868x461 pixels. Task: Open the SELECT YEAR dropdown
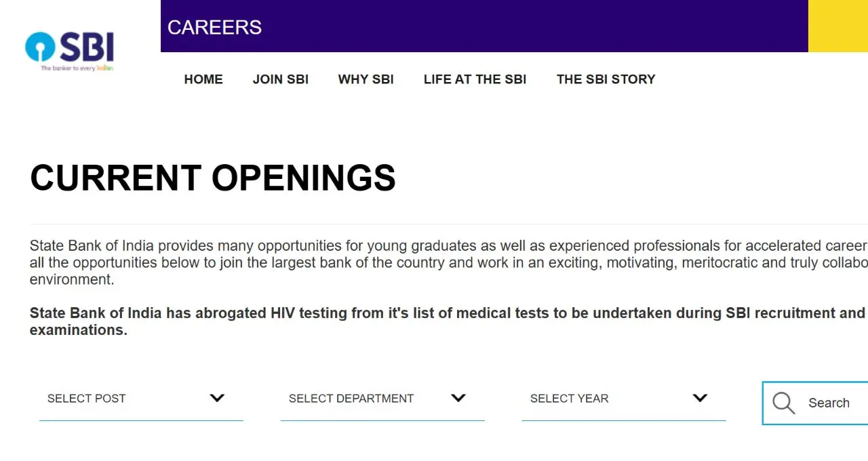click(624, 399)
